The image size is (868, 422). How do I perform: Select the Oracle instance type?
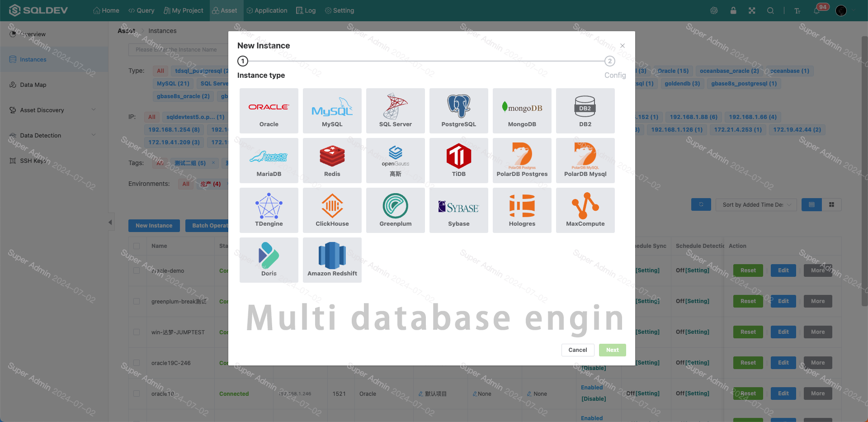click(269, 111)
